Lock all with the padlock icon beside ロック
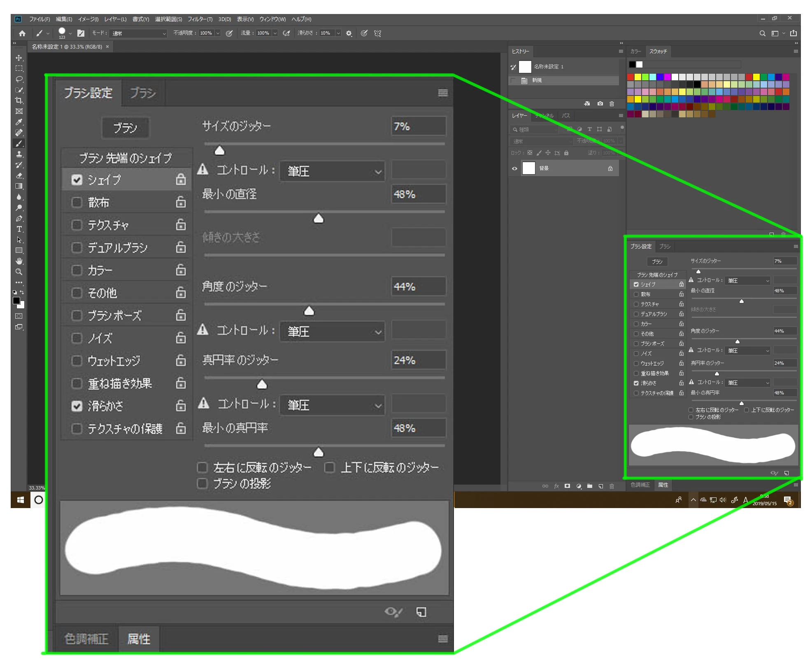This screenshot has width=812, height=667. [x=566, y=153]
